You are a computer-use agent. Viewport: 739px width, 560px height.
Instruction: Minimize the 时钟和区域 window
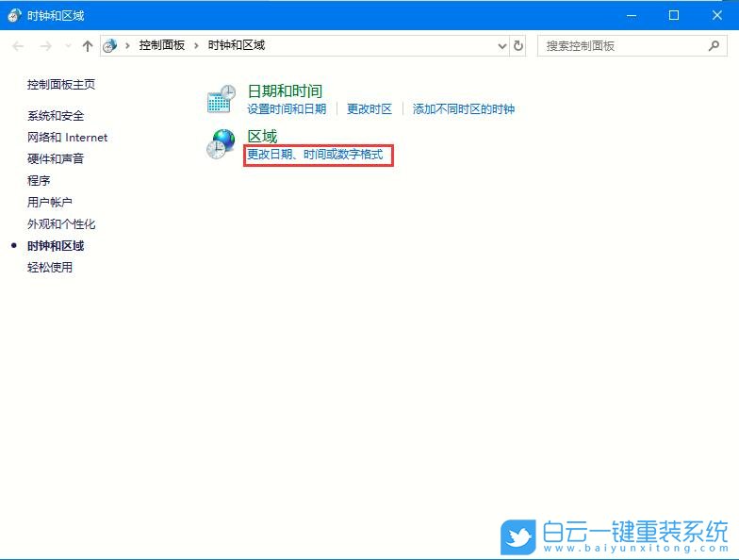[x=632, y=15]
